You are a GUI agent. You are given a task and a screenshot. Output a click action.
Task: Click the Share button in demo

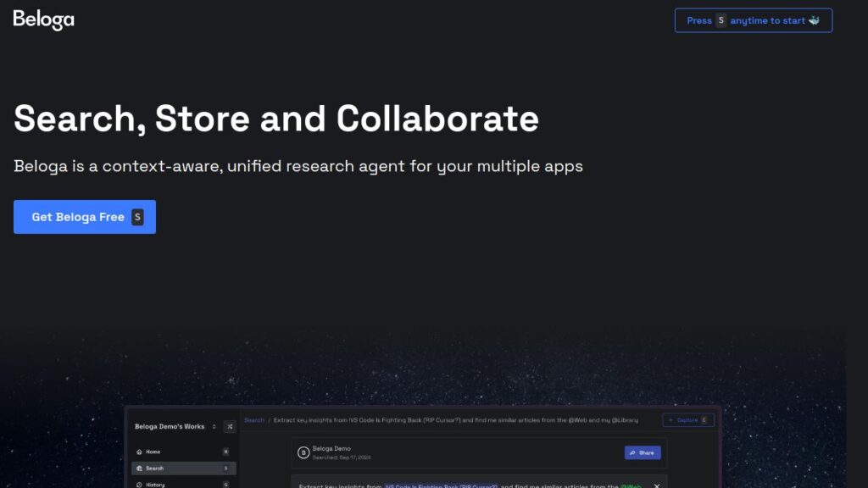coord(643,452)
